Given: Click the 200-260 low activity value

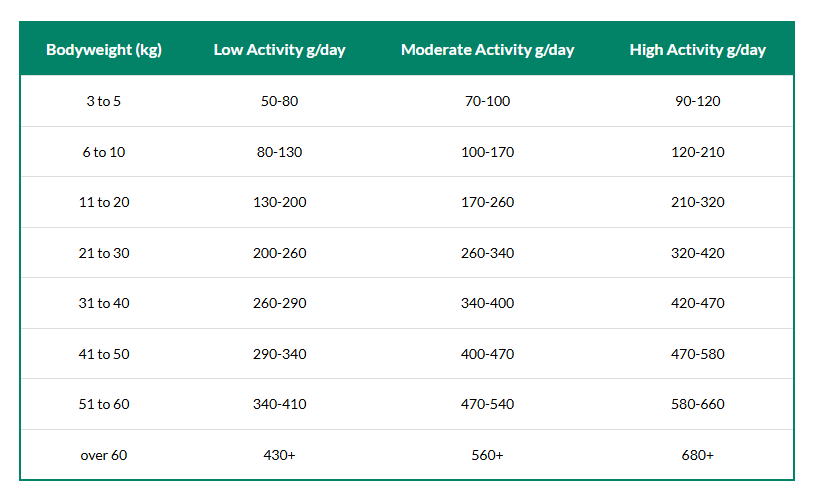Looking at the screenshot, I should (x=279, y=253).
